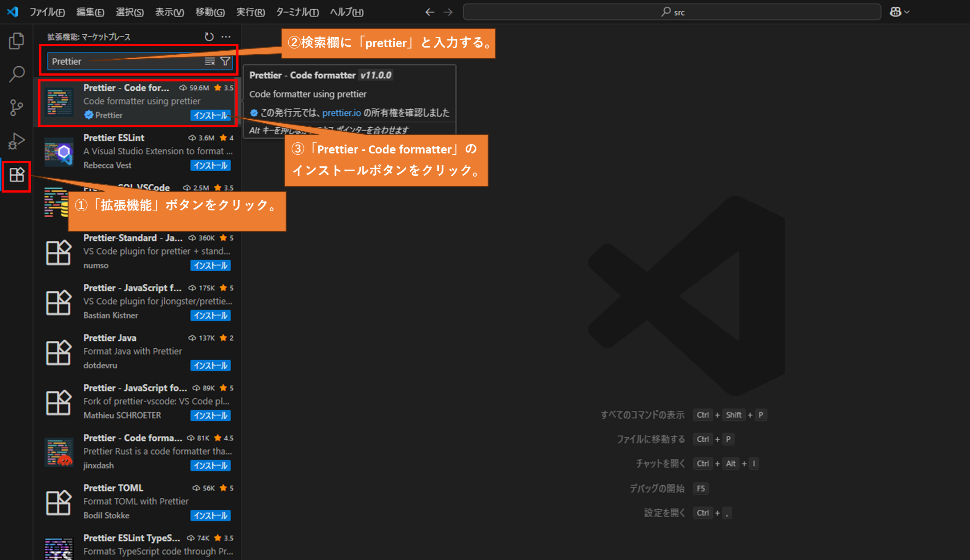Open the Source Control view

[16, 108]
